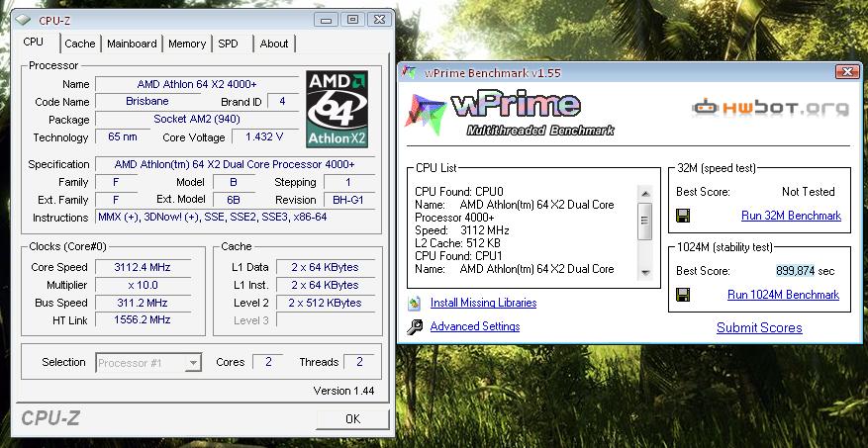This screenshot has width=868, height=448.
Task: Switch to the Memory tab
Action: pyautogui.click(x=187, y=44)
